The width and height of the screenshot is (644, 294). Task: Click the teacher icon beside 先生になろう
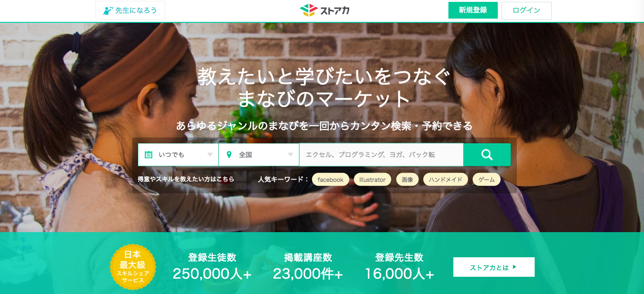pyautogui.click(x=108, y=10)
